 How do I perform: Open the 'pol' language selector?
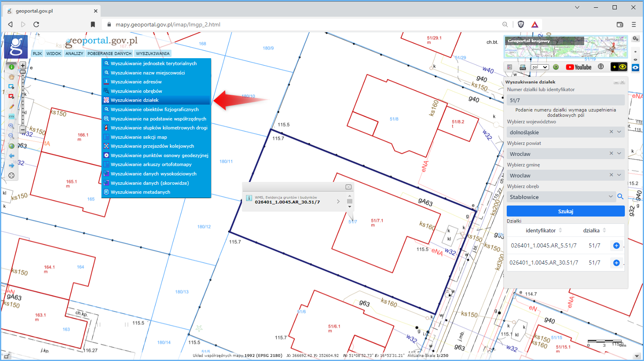click(x=540, y=67)
